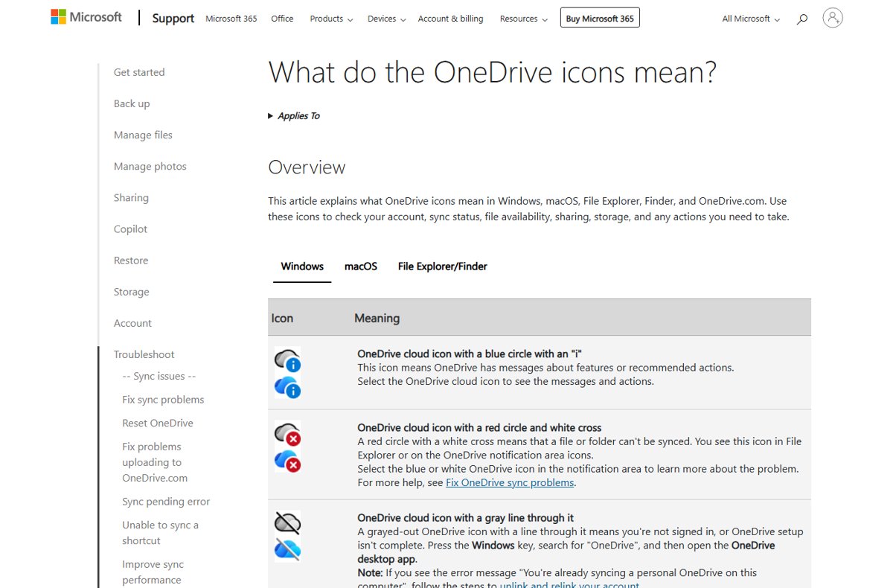Click the blue cloud icon with red cross
This screenshot has width=893, height=588.
(287, 461)
